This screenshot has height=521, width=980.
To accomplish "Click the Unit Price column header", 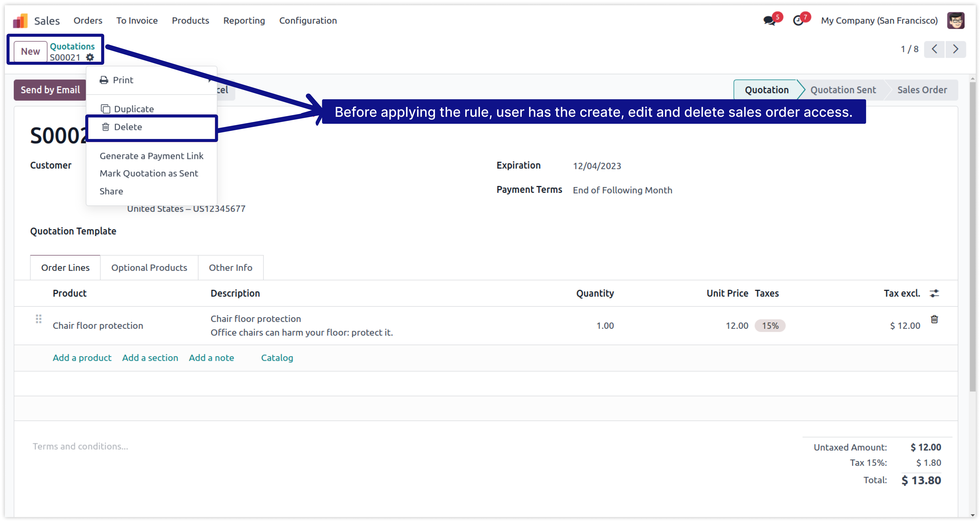I will click(x=727, y=293).
